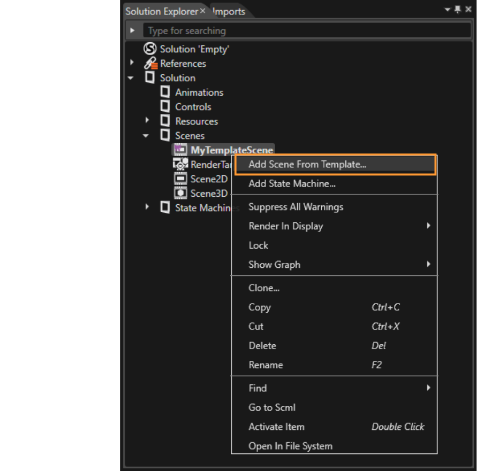
Task: Focus the Type for searching field
Action: 307,31
